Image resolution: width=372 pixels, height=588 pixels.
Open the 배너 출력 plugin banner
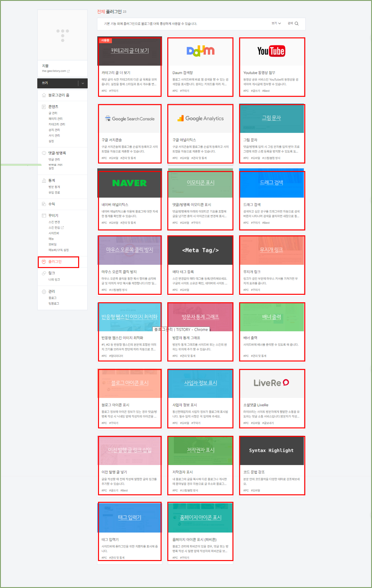(272, 317)
